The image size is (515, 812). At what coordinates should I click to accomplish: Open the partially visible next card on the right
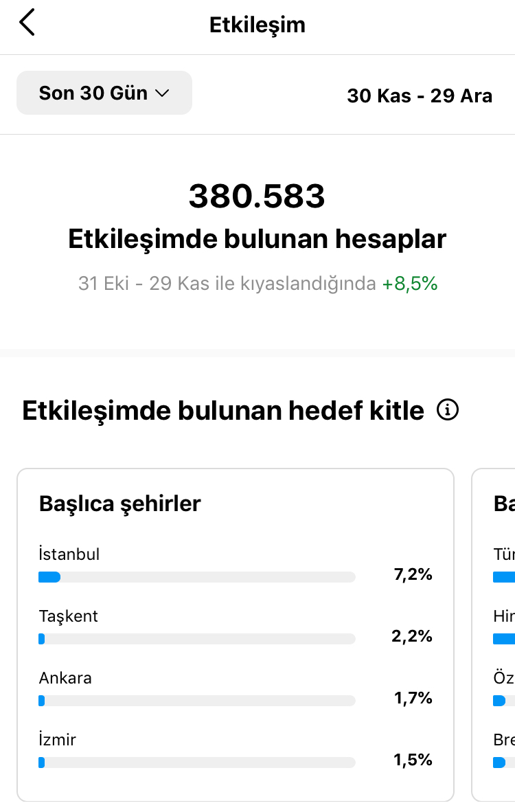pos(493,635)
